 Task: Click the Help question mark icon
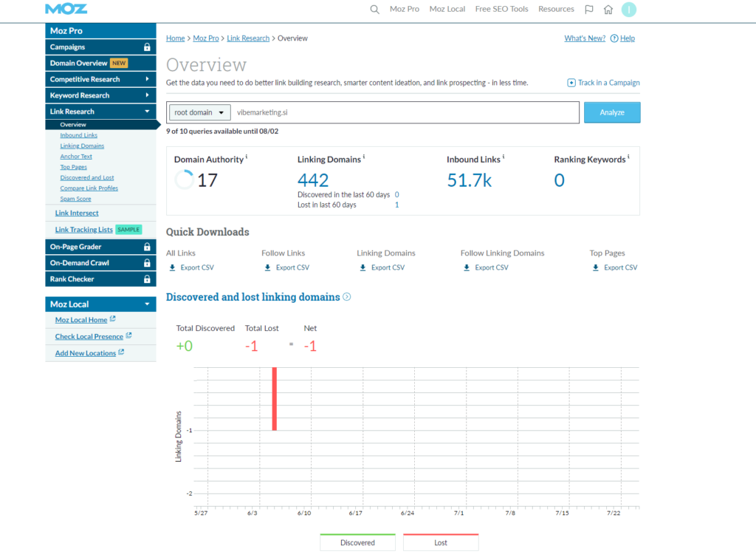coord(614,38)
